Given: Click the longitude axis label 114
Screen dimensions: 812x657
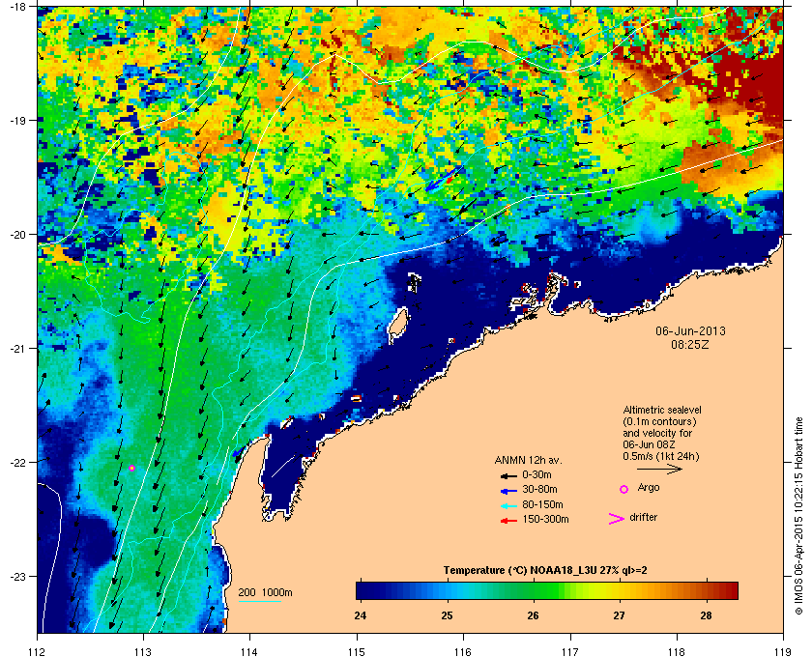Looking at the screenshot, I should [x=250, y=651].
